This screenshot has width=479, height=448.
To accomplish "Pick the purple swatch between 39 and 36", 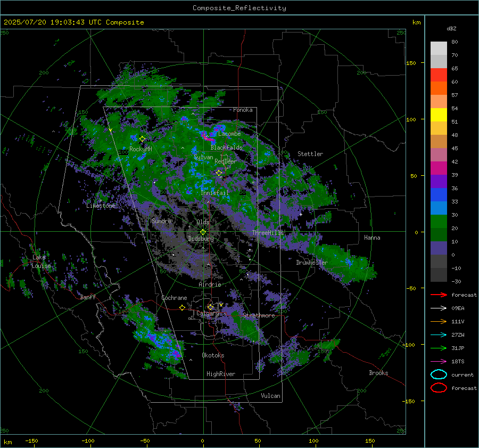I will coord(439,182).
